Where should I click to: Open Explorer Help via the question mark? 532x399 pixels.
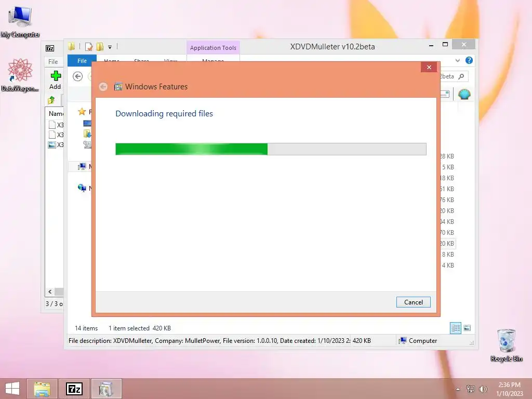[469, 60]
